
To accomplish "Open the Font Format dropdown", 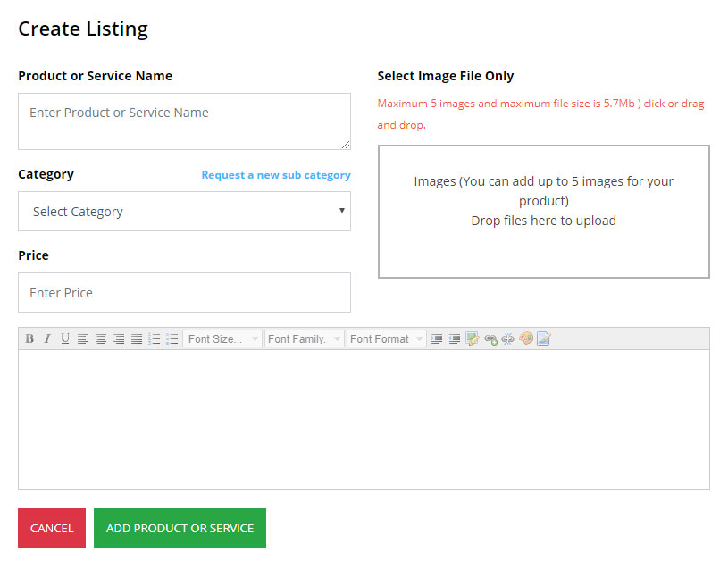I will (387, 339).
